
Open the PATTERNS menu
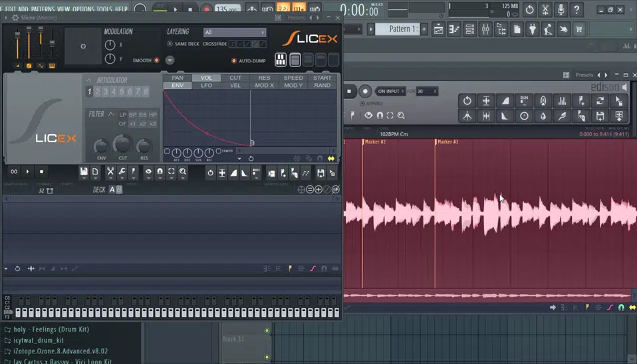tap(43, 9)
